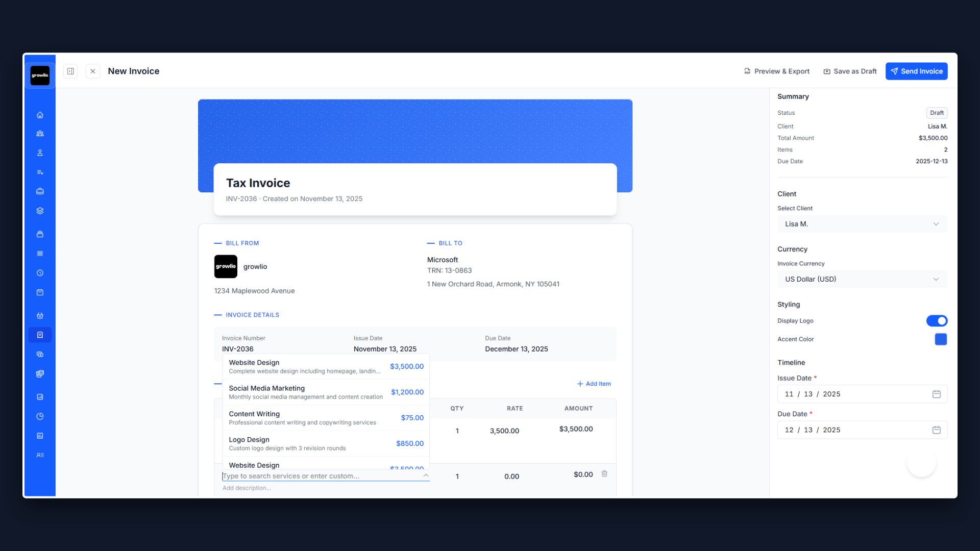The width and height of the screenshot is (980, 551).
Task: Open the clock time-tracking icon
Action: [40, 272]
